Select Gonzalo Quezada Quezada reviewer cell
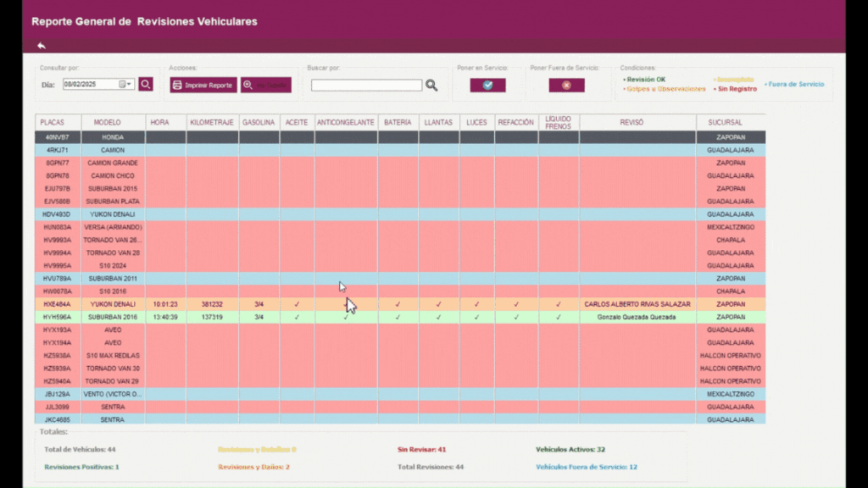Viewport: 868px width, 488px height. pyautogui.click(x=637, y=317)
